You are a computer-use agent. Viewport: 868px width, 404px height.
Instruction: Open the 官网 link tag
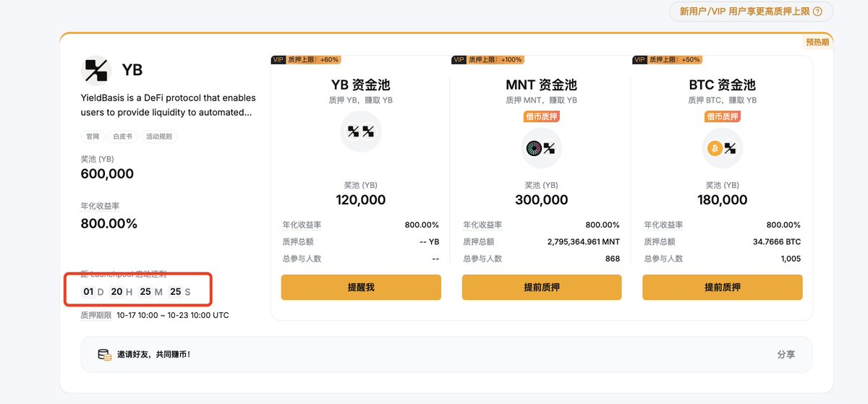(x=93, y=136)
